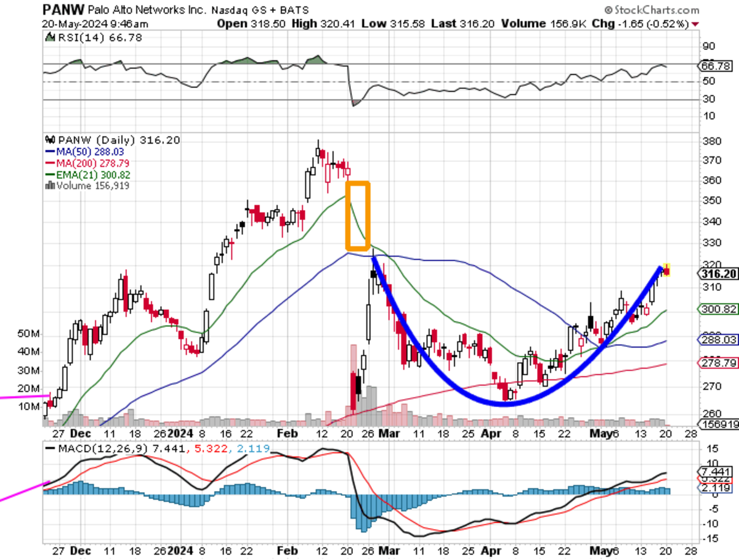739x560 pixels.
Task: Click the 316.20 last price tag
Action: (717, 273)
